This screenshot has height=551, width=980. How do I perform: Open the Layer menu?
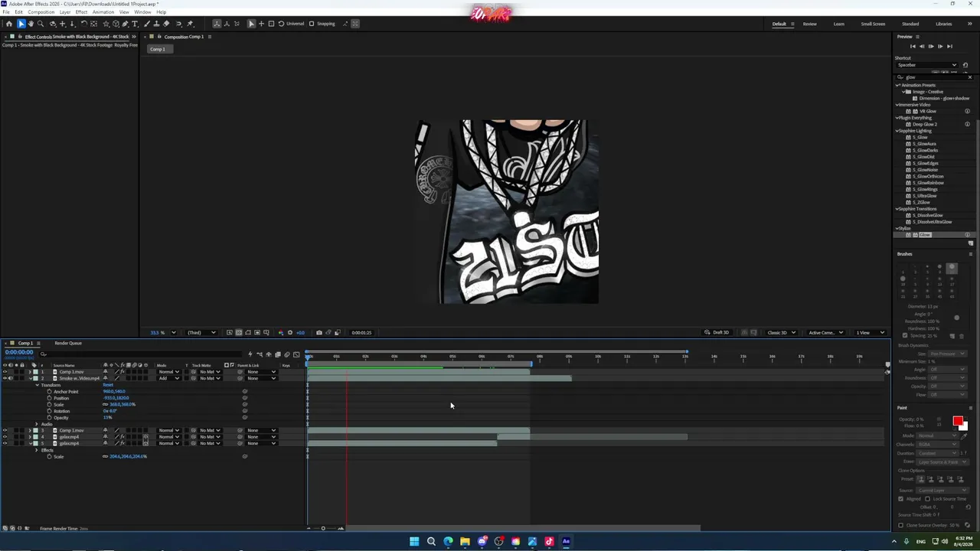(65, 12)
